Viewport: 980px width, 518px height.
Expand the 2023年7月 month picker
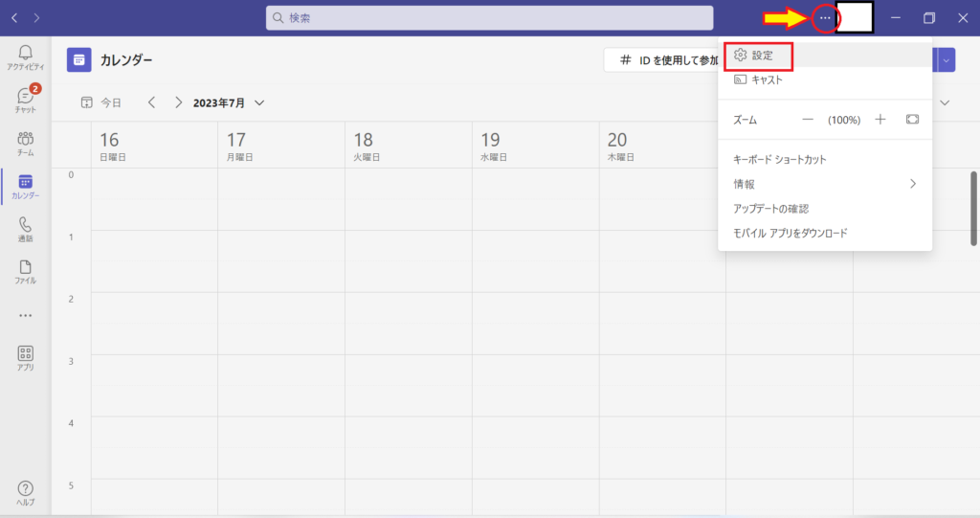(x=228, y=102)
